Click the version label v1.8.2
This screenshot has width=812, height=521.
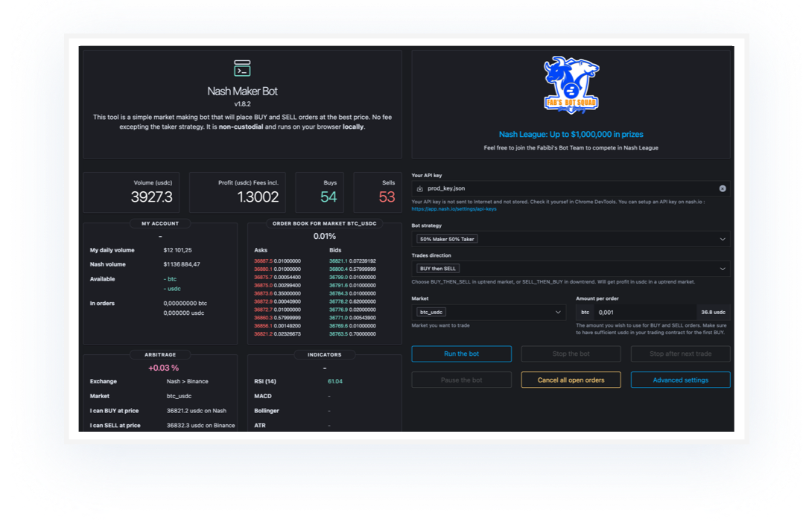click(242, 104)
